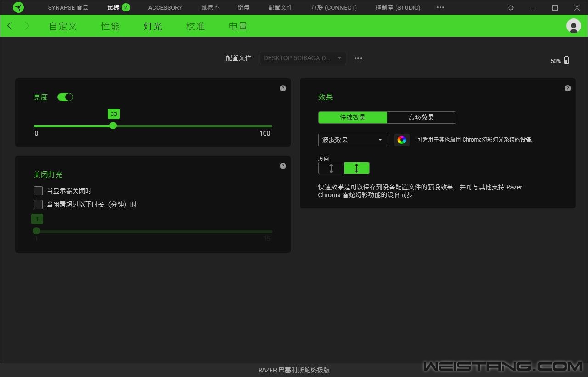Click RAZER 巴塞利斯蛇终极版 device name

point(294,370)
